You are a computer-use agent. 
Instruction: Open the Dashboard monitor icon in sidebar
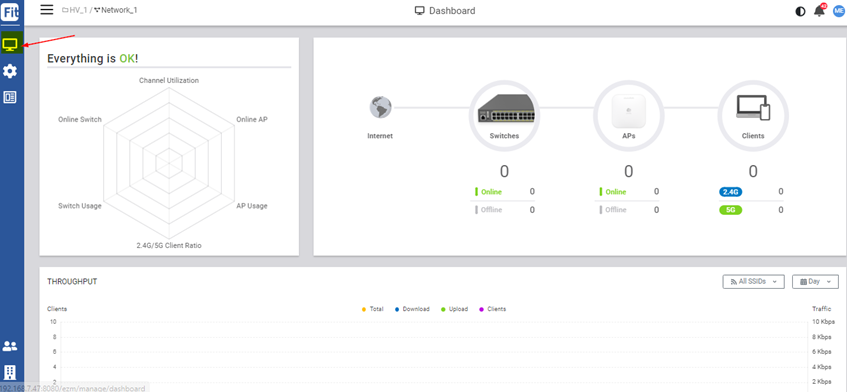(x=10, y=44)
